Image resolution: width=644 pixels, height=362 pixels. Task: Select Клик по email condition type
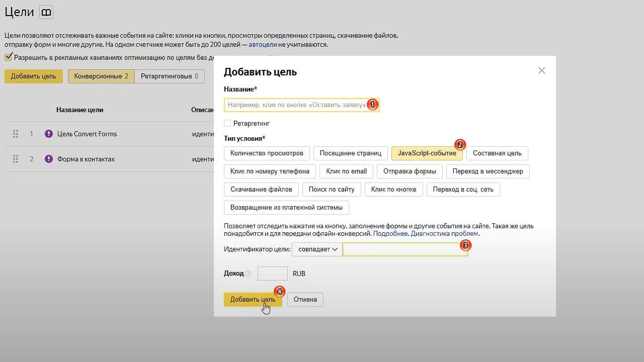[346, 171]
